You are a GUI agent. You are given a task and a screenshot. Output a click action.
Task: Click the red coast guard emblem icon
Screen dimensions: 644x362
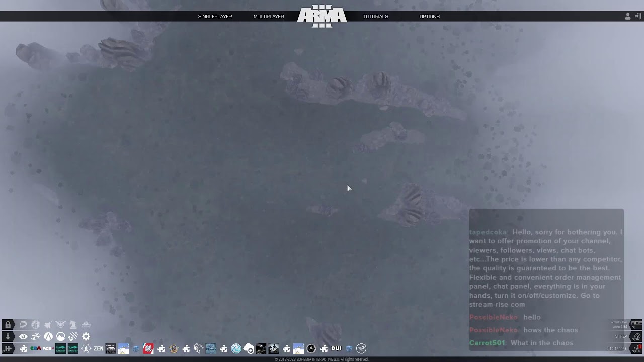click(148, 348)
